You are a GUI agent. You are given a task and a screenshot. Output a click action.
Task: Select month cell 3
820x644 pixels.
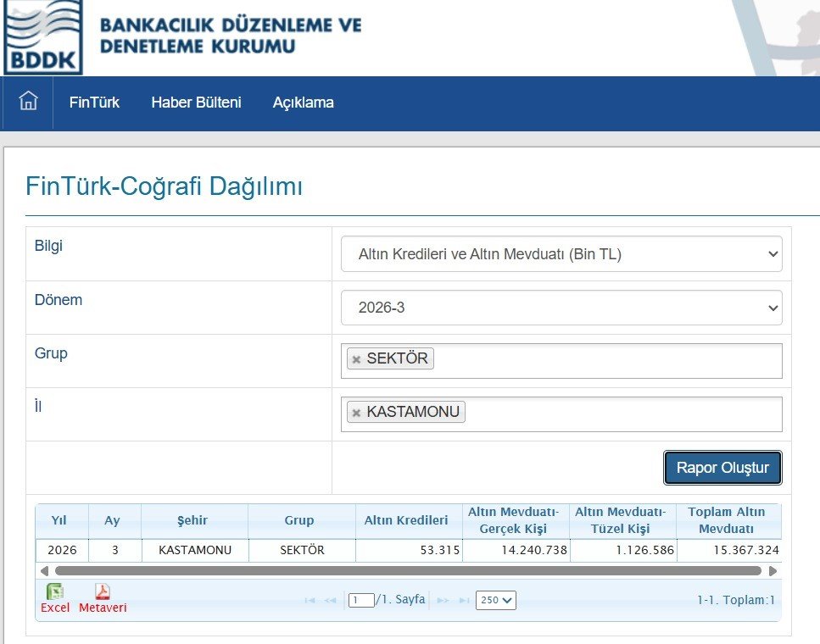click(x=115, y=551)
